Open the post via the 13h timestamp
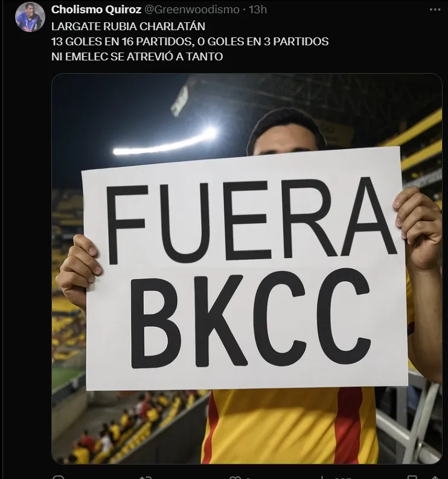Viewport: 448px width, 479px height. 258,10
